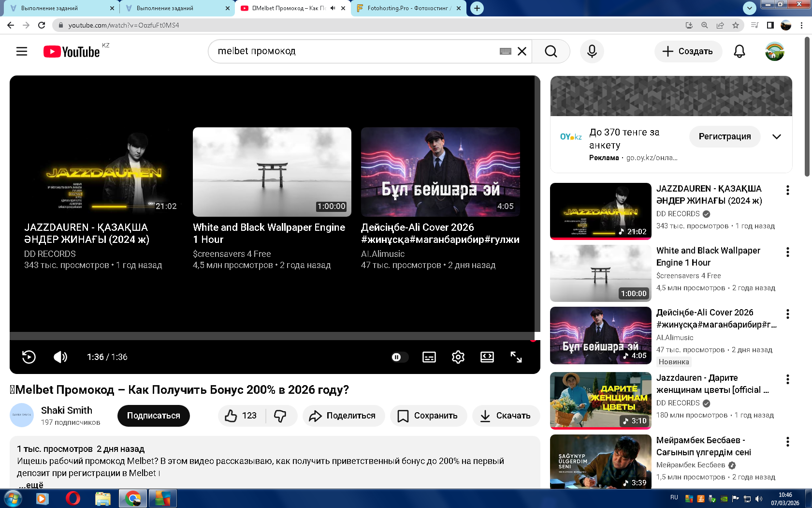Image resolution: width=812 pixels, height=508 pixels.
Task: Clear the search box text
Action: pos(522,51)
